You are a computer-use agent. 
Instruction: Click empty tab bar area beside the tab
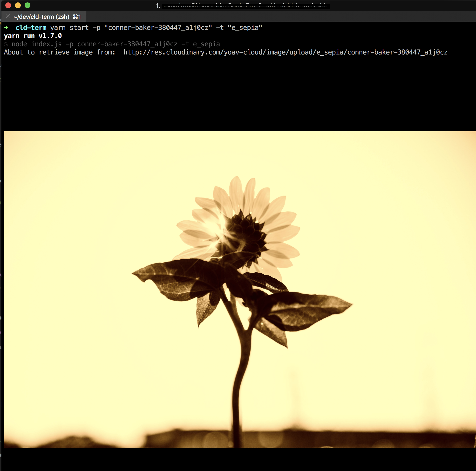pyautogui.click(x=271, y=17)
